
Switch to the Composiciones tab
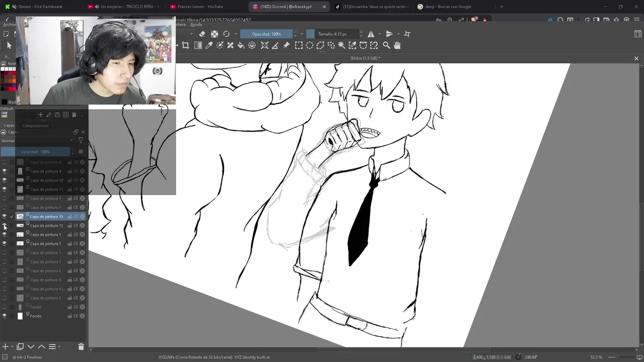pyautogui.click(x=35, y=126)
